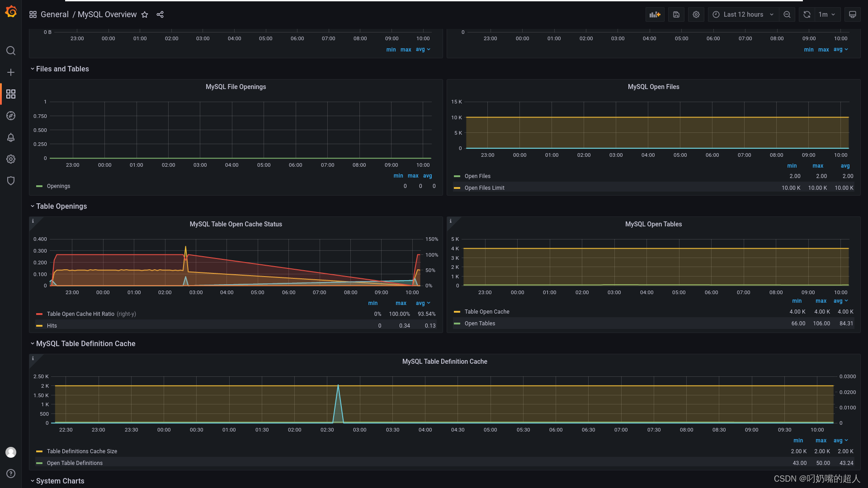This screenshot has width=868, height=488.
Task: Share the dashboard via share icon
Action: [160, 14]
